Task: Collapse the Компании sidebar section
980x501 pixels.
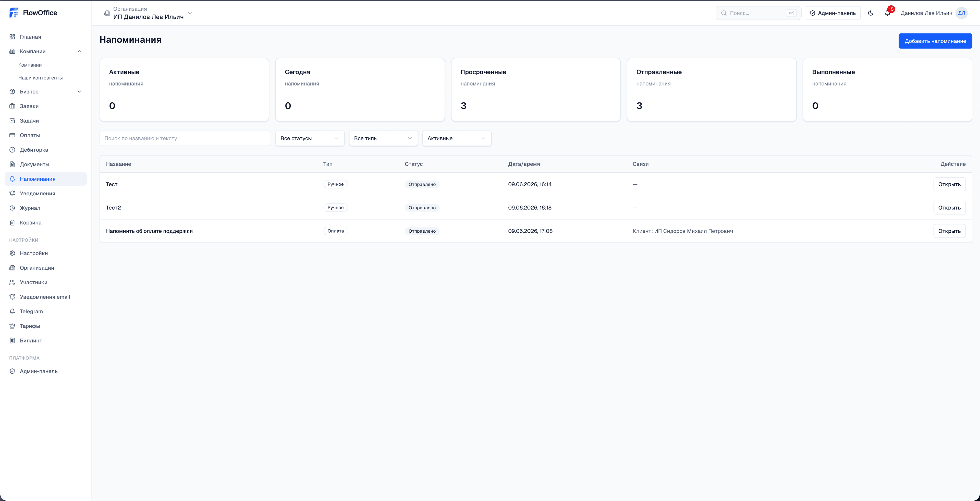Action: point(79,51)
